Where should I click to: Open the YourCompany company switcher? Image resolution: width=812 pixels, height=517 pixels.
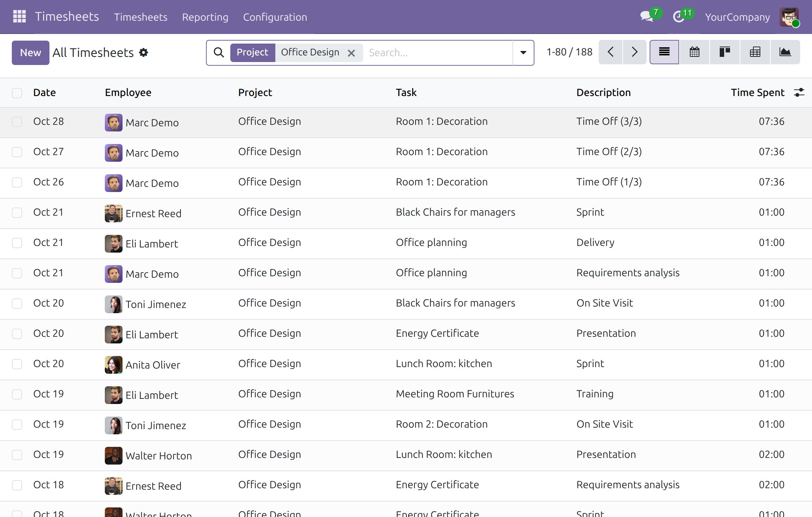pos(737,17)
